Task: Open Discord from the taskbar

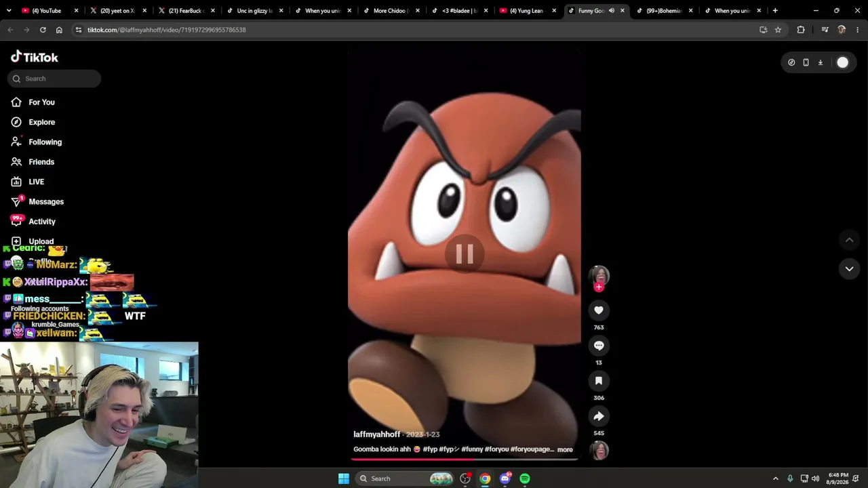Action: point(505,479)
